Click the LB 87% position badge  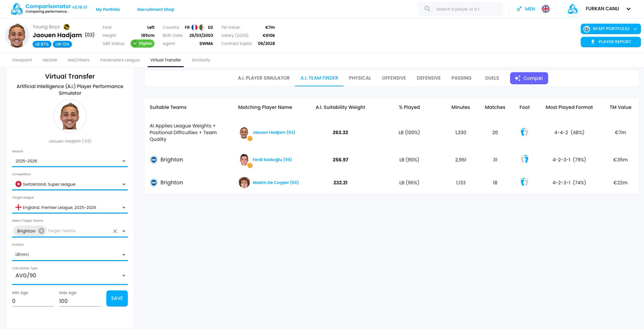pos(42,44)
